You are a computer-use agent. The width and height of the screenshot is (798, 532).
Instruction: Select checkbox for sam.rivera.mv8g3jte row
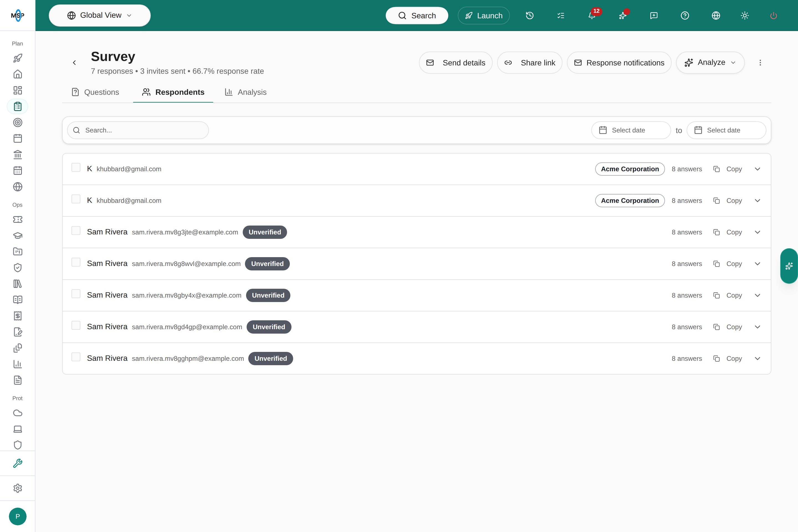coord(76,231)
